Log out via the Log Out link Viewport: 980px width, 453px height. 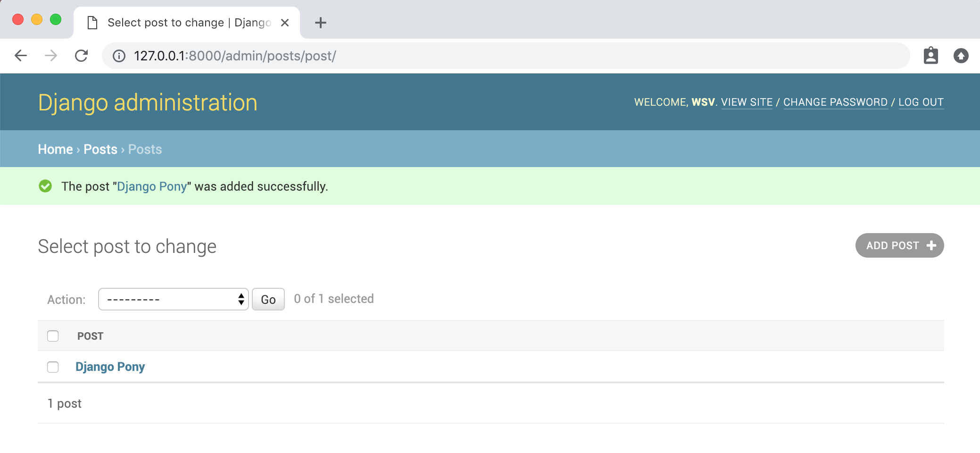click(x=921, y=102)
